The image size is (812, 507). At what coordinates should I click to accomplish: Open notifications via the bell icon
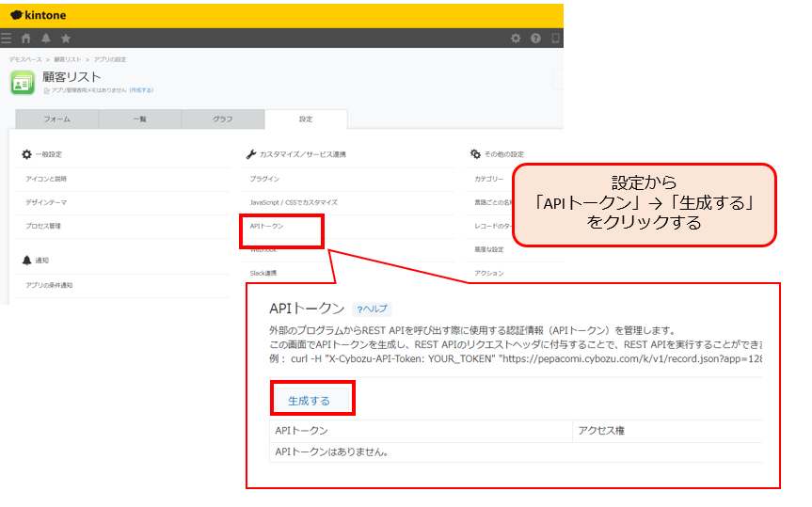[46, 39]
